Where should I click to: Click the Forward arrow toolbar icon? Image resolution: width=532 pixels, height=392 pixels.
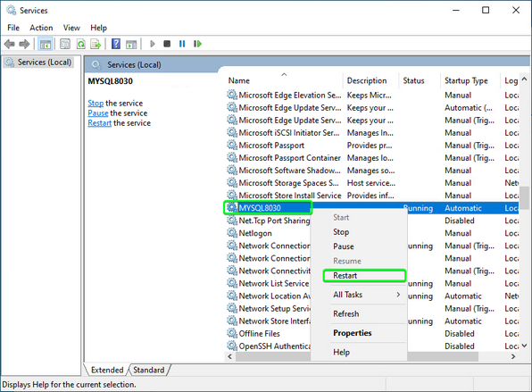(24, 44)
